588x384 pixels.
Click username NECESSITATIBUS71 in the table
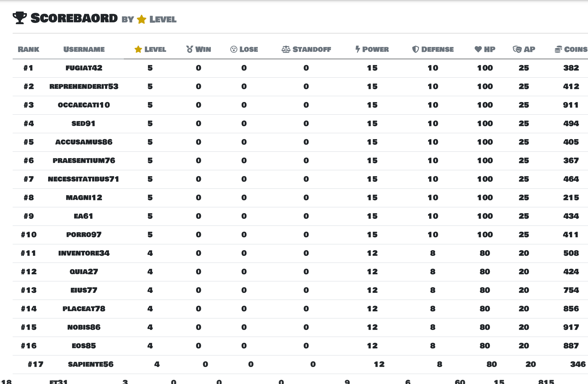83,179
